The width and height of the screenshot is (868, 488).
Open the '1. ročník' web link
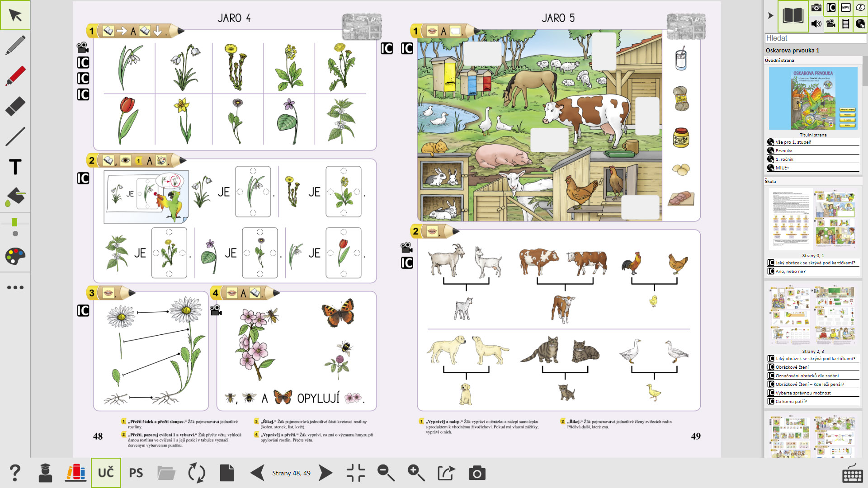[x=813, y=159]
